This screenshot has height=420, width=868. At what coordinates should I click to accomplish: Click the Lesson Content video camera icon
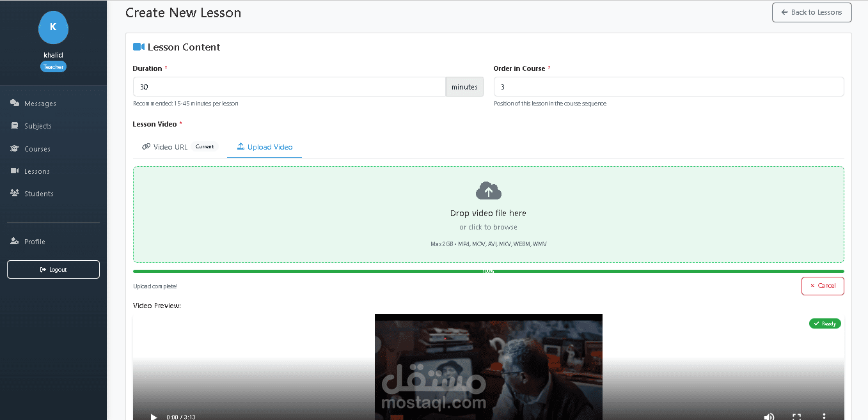[139, 47]
